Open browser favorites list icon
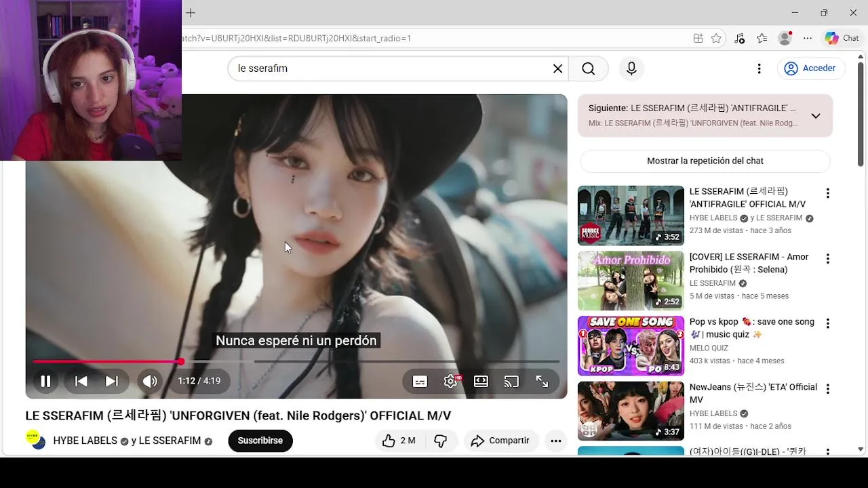 point(762,39)
